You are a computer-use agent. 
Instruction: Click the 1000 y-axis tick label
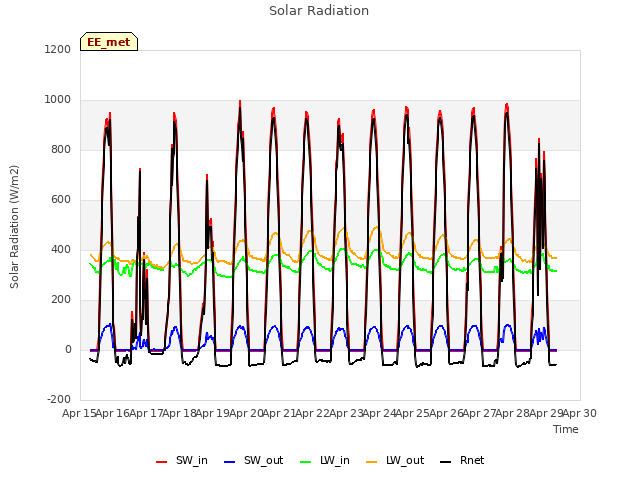point(58,100)
